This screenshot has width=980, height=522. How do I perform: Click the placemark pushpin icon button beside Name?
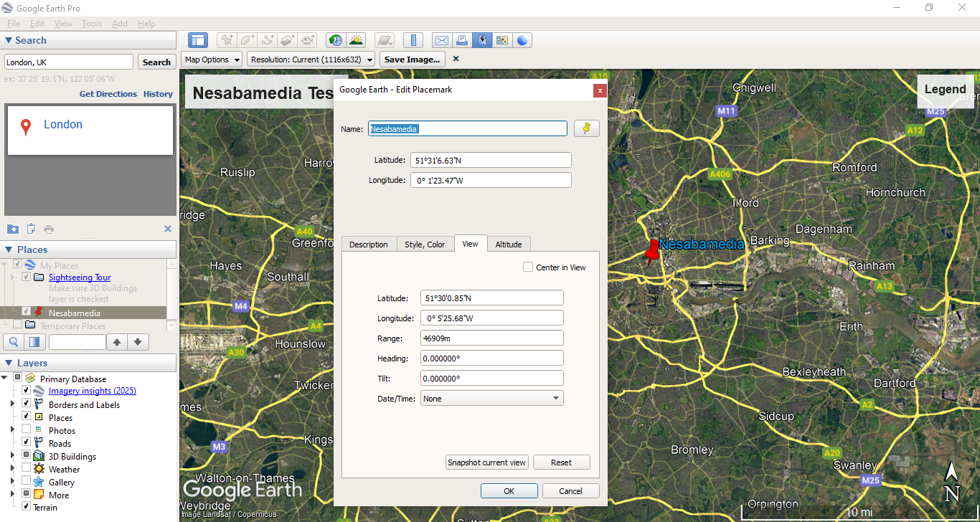[586, 128]
